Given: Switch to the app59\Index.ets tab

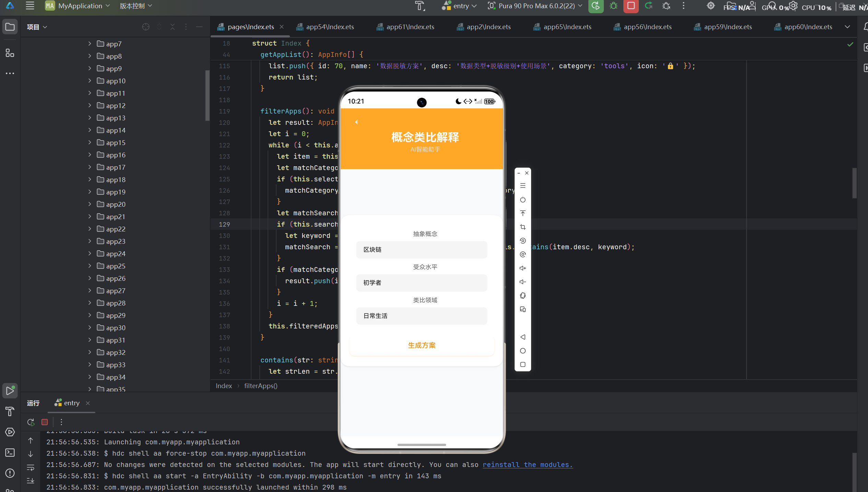Looking at the screenshot, I should tap(723, 27).
